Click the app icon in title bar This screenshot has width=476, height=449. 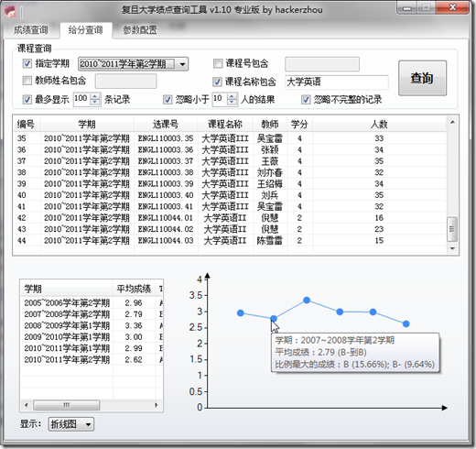10,11
